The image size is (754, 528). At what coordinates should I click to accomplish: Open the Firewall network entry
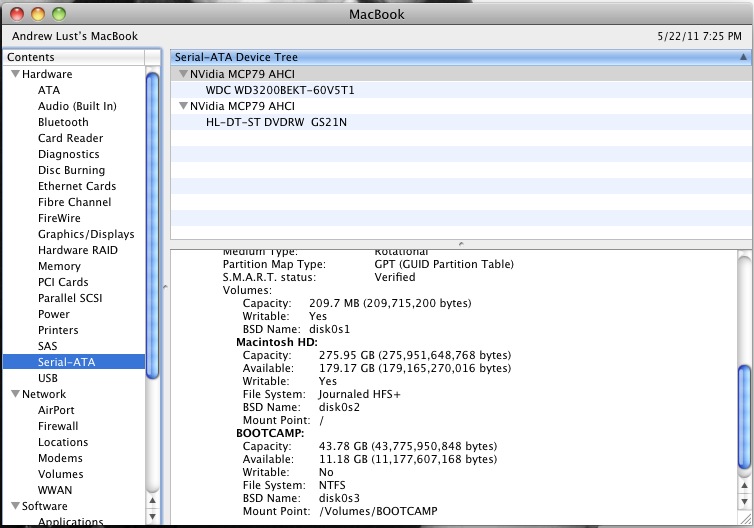click(58, 426)
